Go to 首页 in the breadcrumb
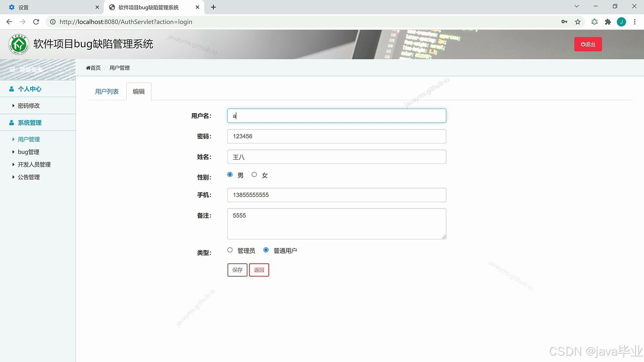The height and width of the screenshot is (362, 644). coord(93,68)
